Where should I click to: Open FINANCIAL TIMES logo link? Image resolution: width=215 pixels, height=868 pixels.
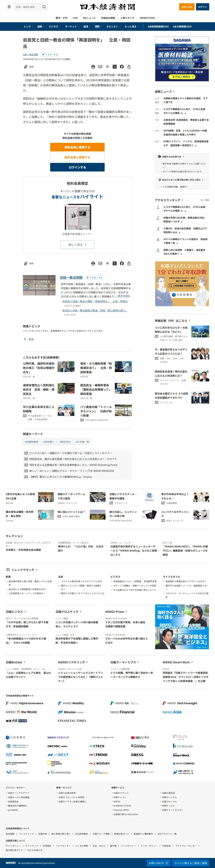click(x=72, y=721)
